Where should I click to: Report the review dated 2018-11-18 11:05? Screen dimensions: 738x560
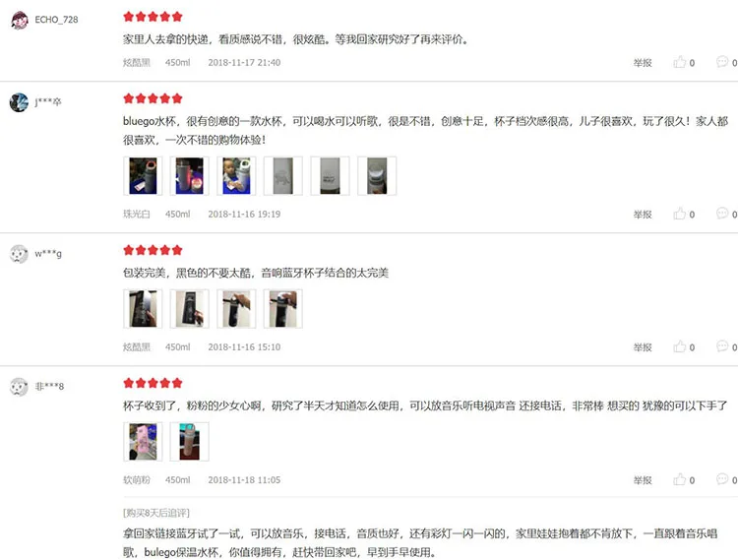tap(643, 480)
